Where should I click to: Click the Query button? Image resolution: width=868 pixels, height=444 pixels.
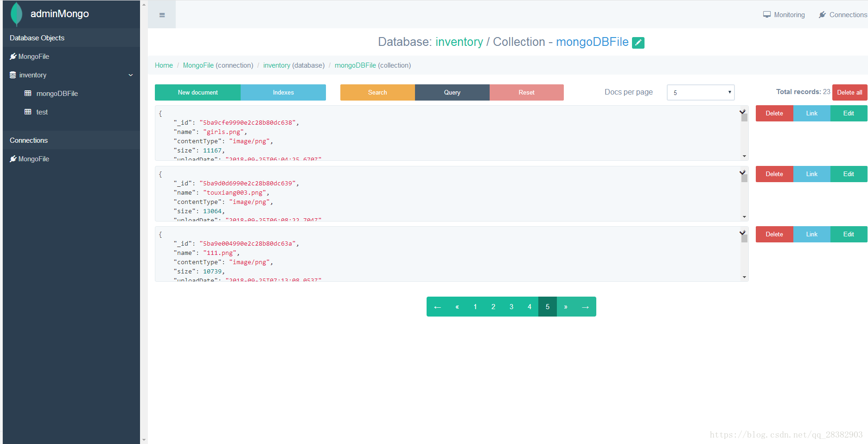coord(452,93)
